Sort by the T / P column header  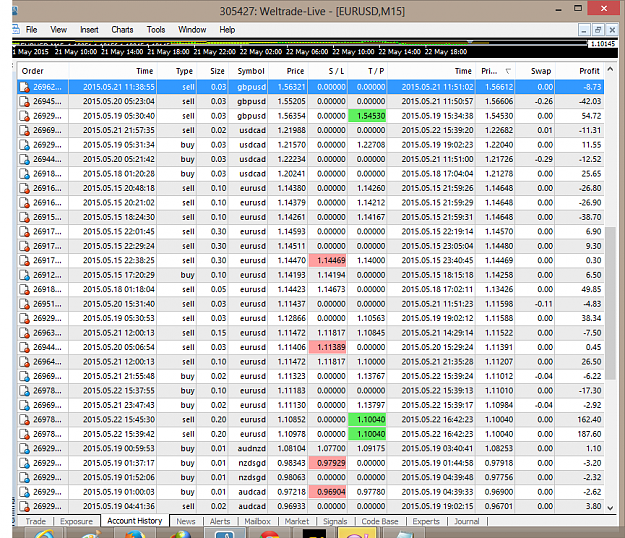pos(368,71)
